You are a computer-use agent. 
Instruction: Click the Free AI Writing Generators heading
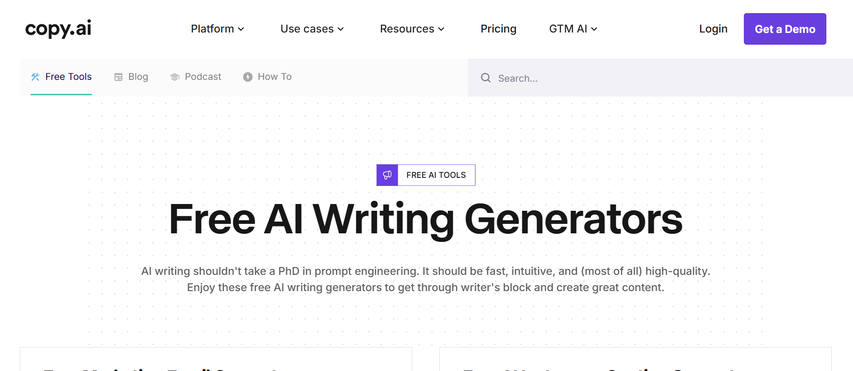(426, 219)
